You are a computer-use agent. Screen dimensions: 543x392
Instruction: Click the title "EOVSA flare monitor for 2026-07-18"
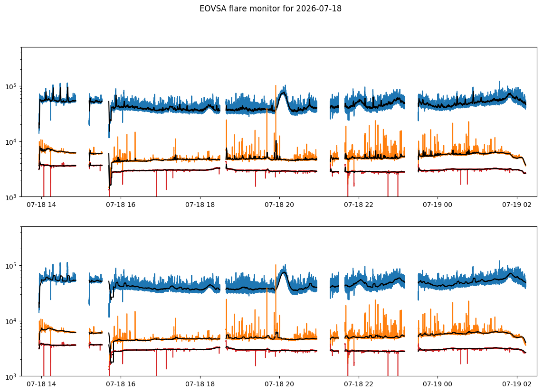(270, 9)
